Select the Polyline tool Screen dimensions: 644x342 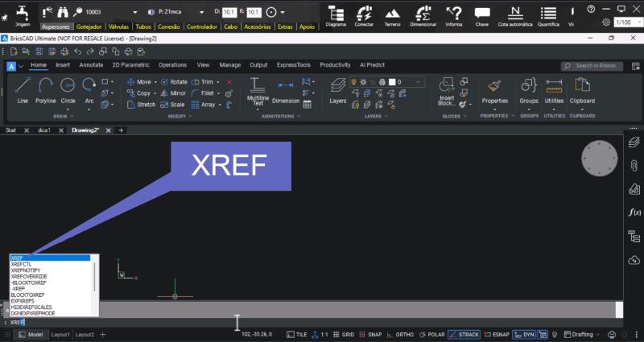(45, 90)
